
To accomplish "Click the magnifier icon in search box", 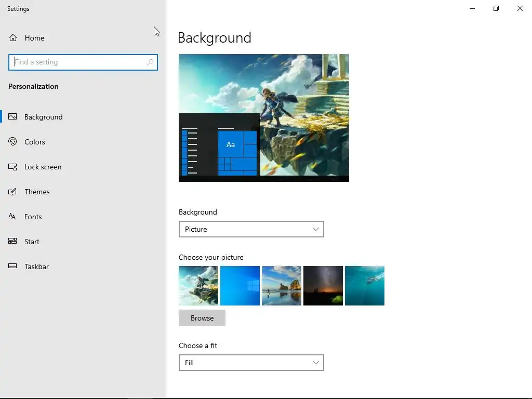I will [x=150, y=62].
